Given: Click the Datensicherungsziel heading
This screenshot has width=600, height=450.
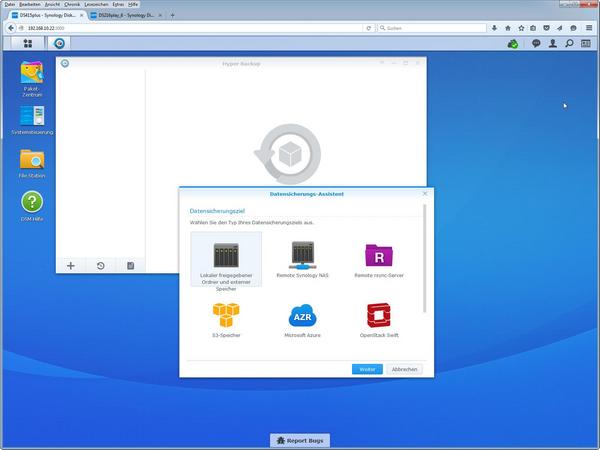Looking at the screenshot, I should click(217, 211).
